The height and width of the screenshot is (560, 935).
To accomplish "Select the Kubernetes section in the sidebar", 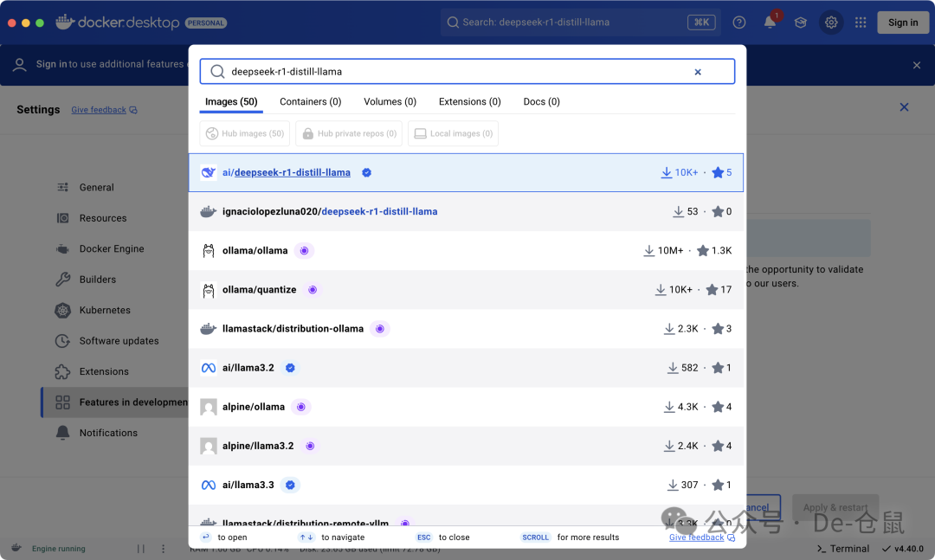I will click(103, 310).
